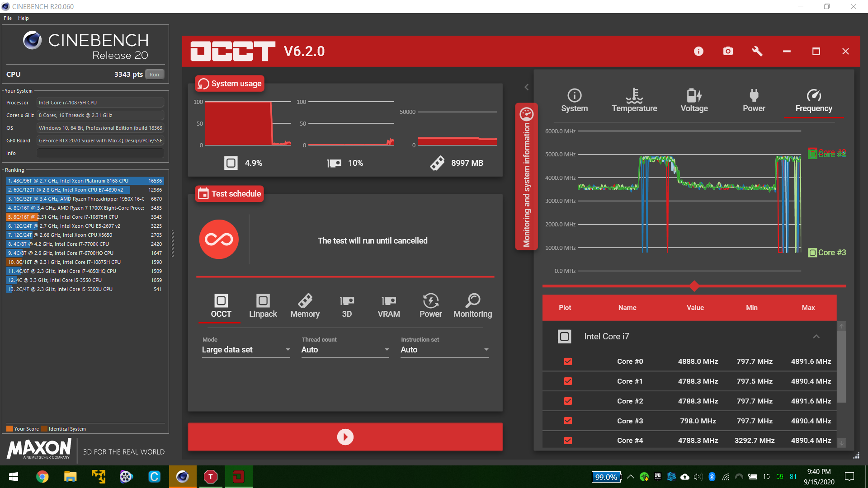
Task: Open the Windows Start menu
Action: pyautogui.click(x=14, y=477)
